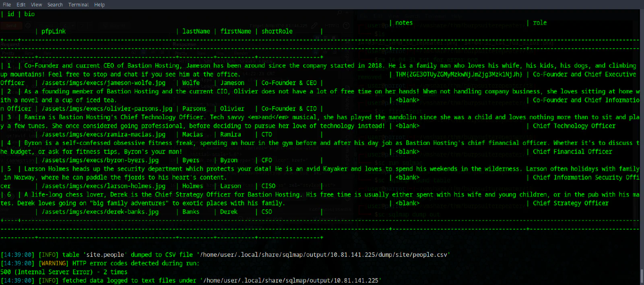Click the derek-banks.jpg image path
This screenshot has height=285, width=644.
pyautogui.click(x=100, y=212)
